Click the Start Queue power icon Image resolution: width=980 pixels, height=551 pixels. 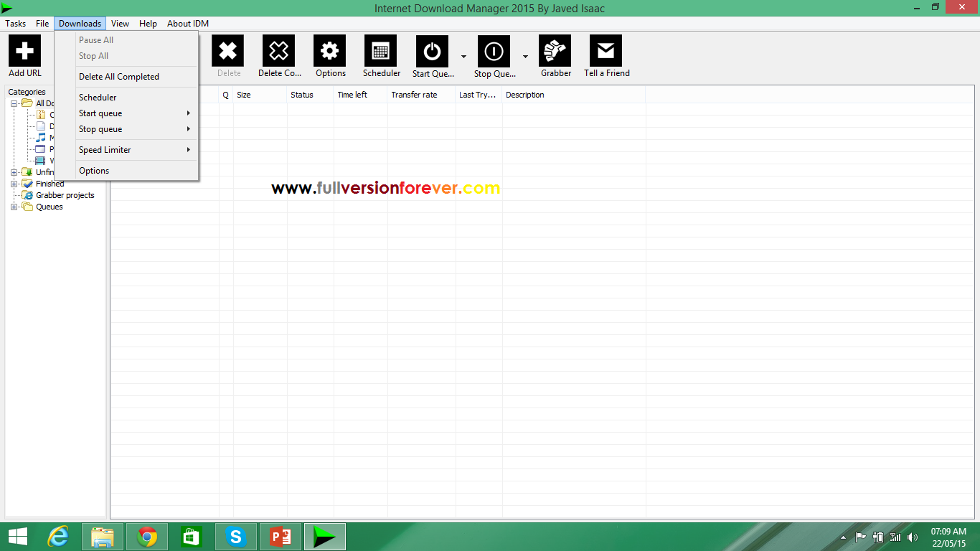point(432,51)
